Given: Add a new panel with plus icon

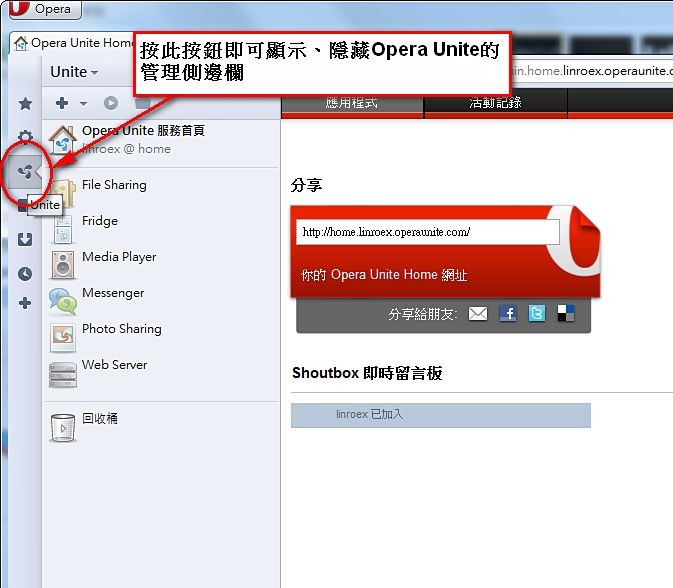Looking at the screenshot, I should (x=25, y=303).
